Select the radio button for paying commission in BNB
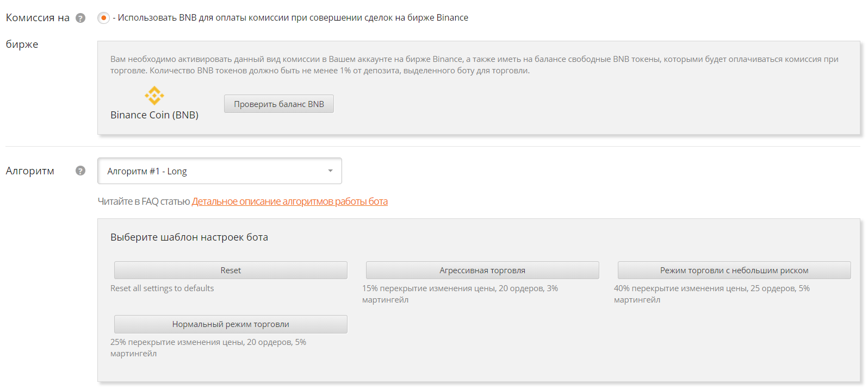Screen dimensions: 868x390 (103, 18)
